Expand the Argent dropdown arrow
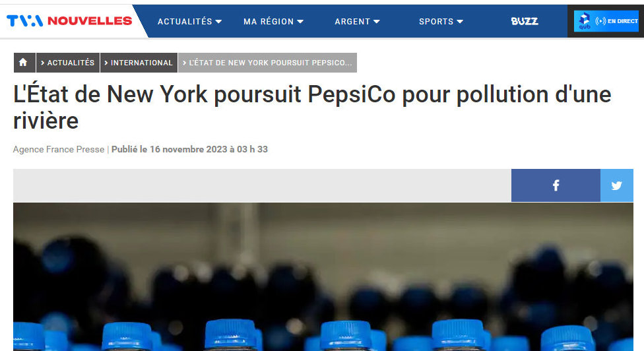Viewport: 644px width, 351px height. [377, 21]
